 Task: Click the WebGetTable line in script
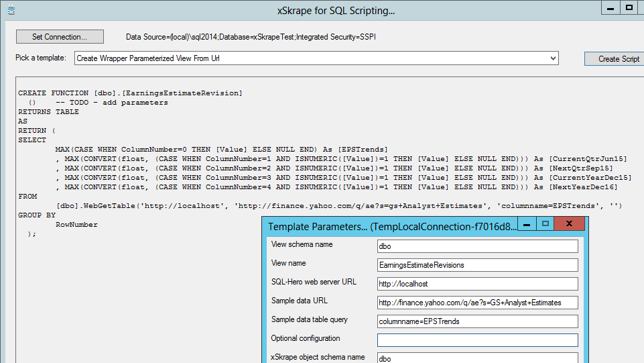click(339, 206)
